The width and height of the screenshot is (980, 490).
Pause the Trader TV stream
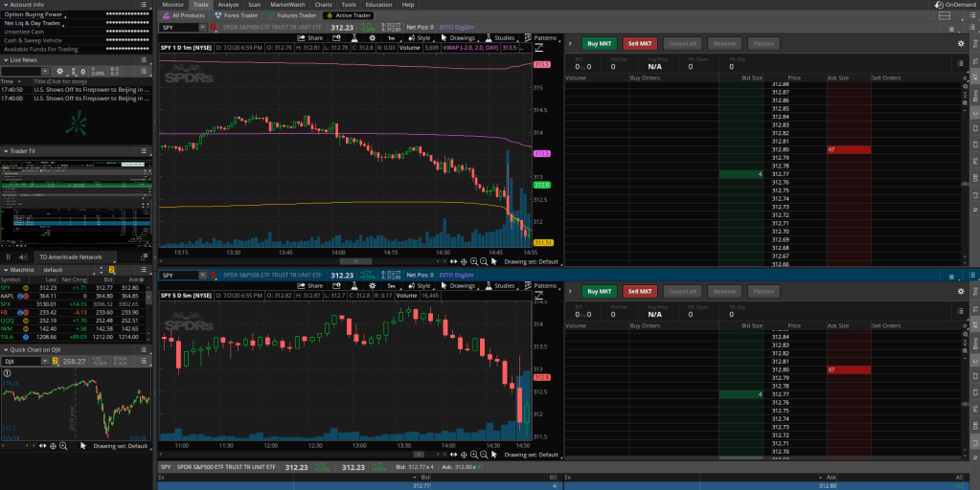pos(9,256)
